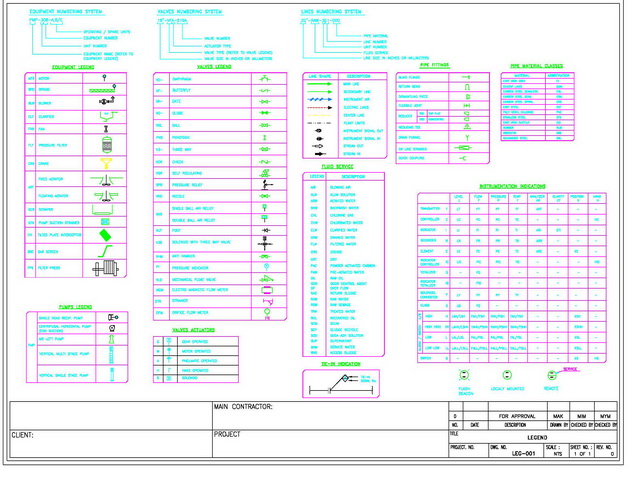Click the centrifugal horizontal pump symbol
Image resolution: width=640 pixels, height=480 pixels.
point(111,328)
